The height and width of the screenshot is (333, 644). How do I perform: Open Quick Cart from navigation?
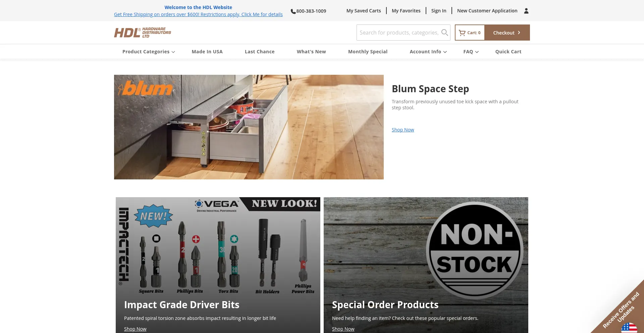(x=508, y=52)
